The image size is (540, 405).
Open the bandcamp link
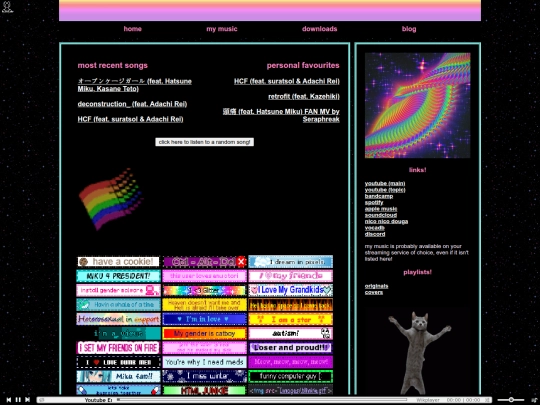[x=379, y=196]
